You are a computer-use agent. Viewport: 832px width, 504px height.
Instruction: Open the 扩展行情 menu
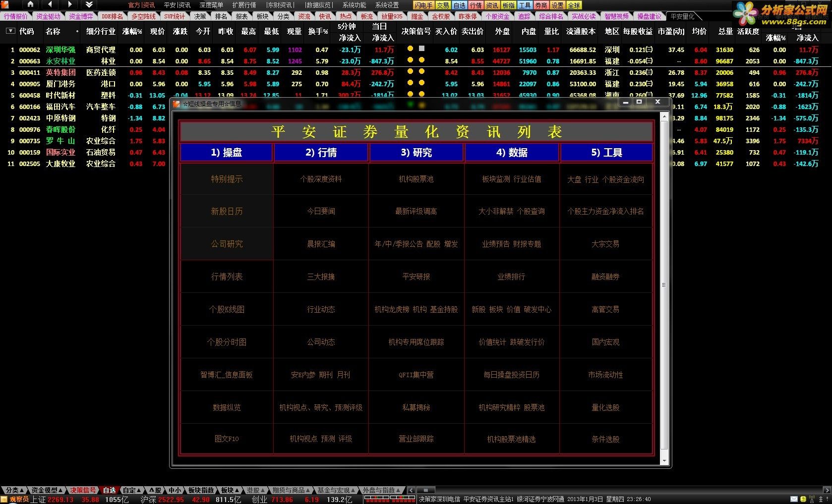point(244,5)
